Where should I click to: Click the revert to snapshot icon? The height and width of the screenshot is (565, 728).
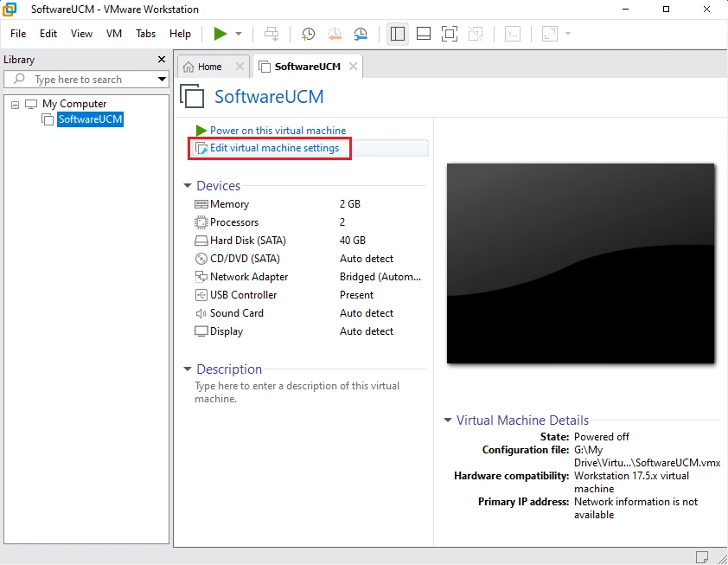click(x=335, y=34)
